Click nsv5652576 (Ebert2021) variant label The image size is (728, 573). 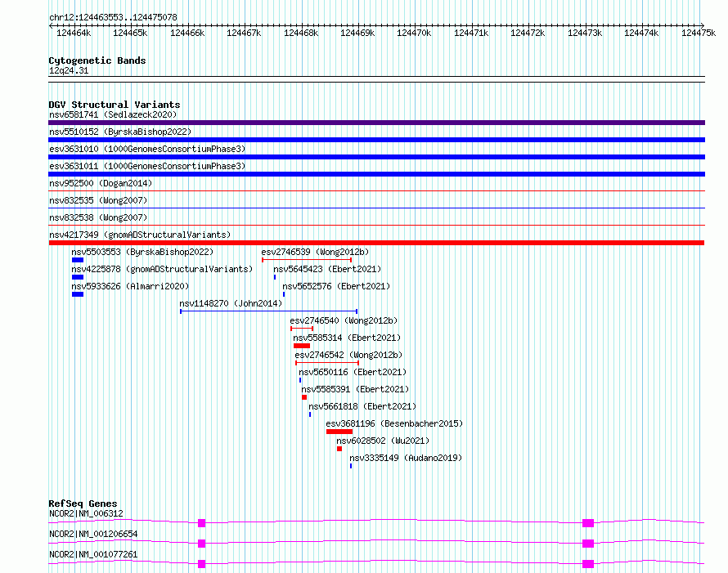click(336, 286)
